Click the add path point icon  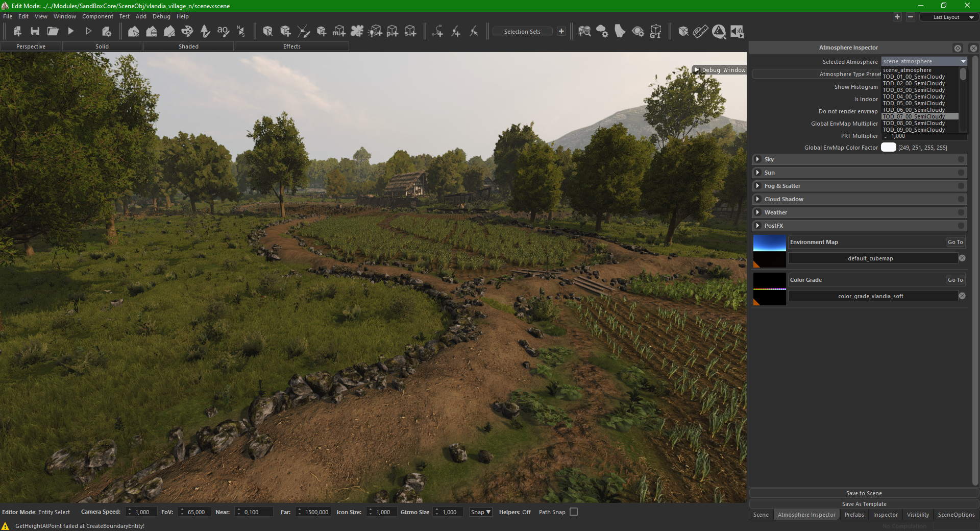tap(455, 32)
